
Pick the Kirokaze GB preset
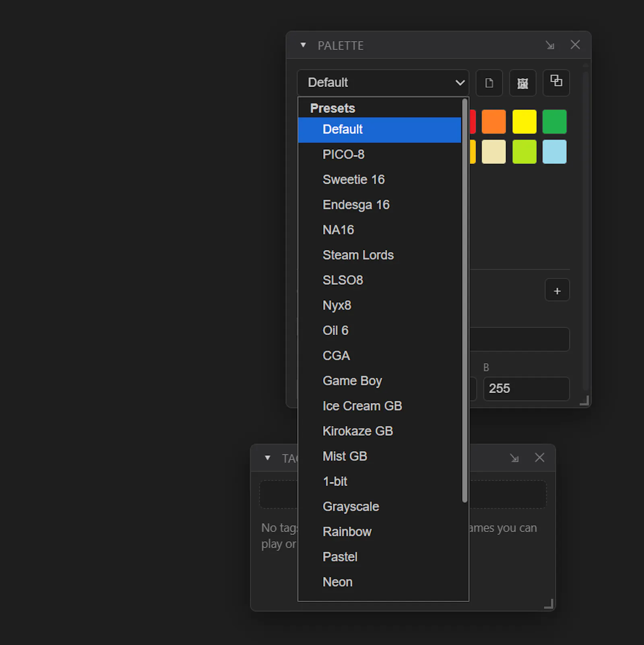tap(380, 432)
